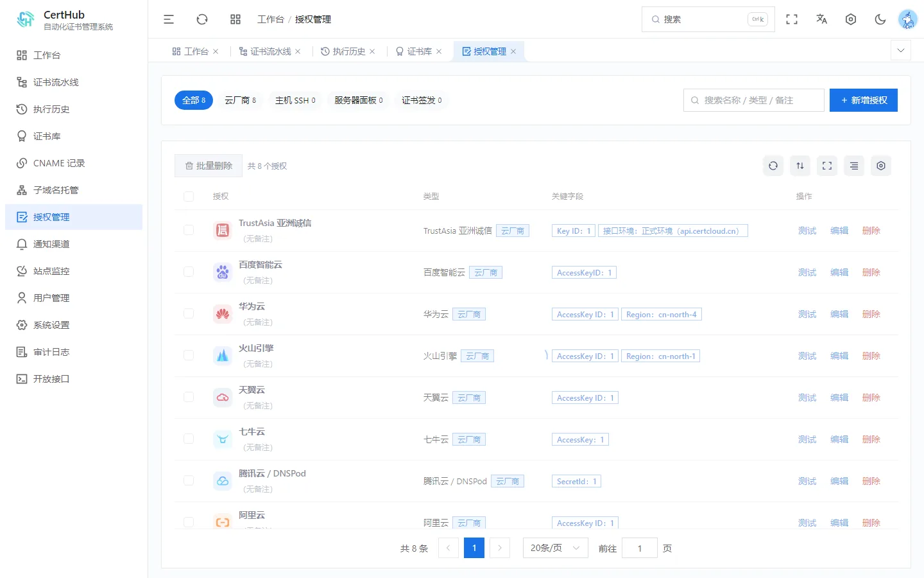
Task: Expand the tab list dropdown chevron
Action: tap(901, 50)
